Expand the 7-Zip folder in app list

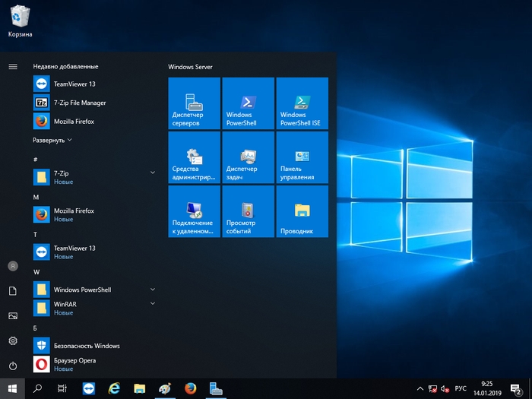[x=153, y=173]
